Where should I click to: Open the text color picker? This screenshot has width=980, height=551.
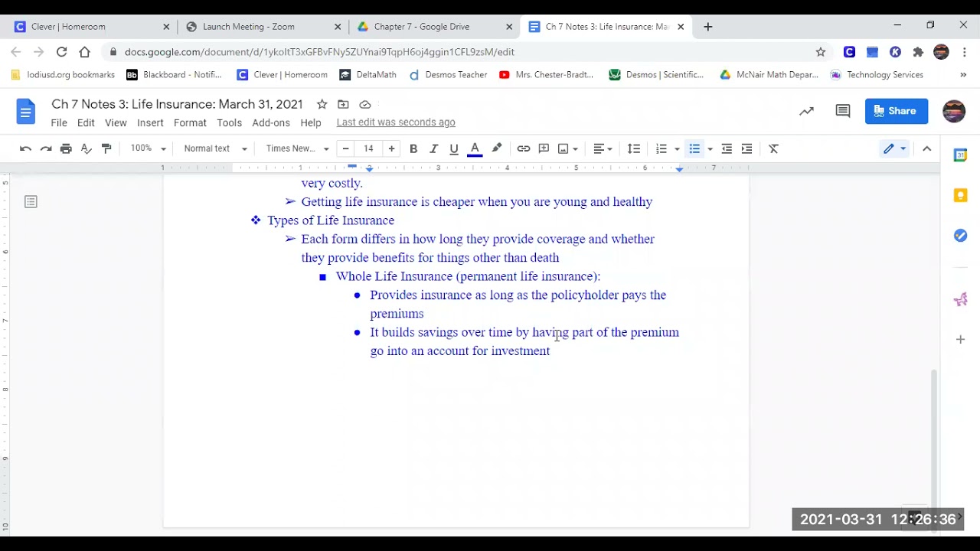point(475,148)
